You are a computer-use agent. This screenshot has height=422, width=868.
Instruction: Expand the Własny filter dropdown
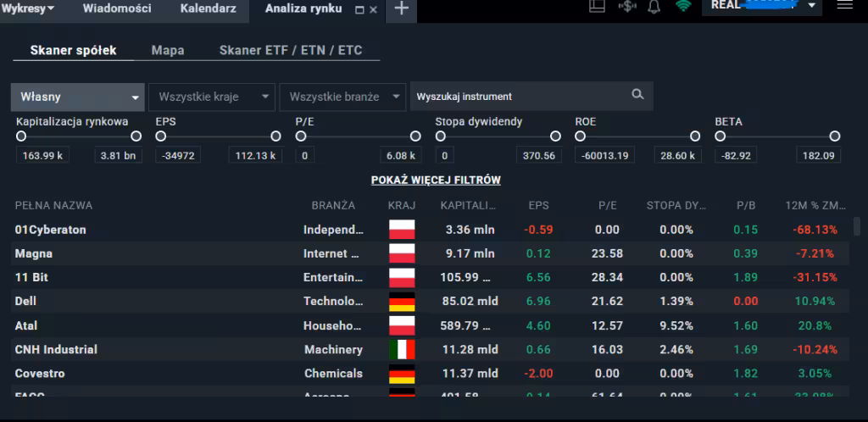click(x=77, y=97)
